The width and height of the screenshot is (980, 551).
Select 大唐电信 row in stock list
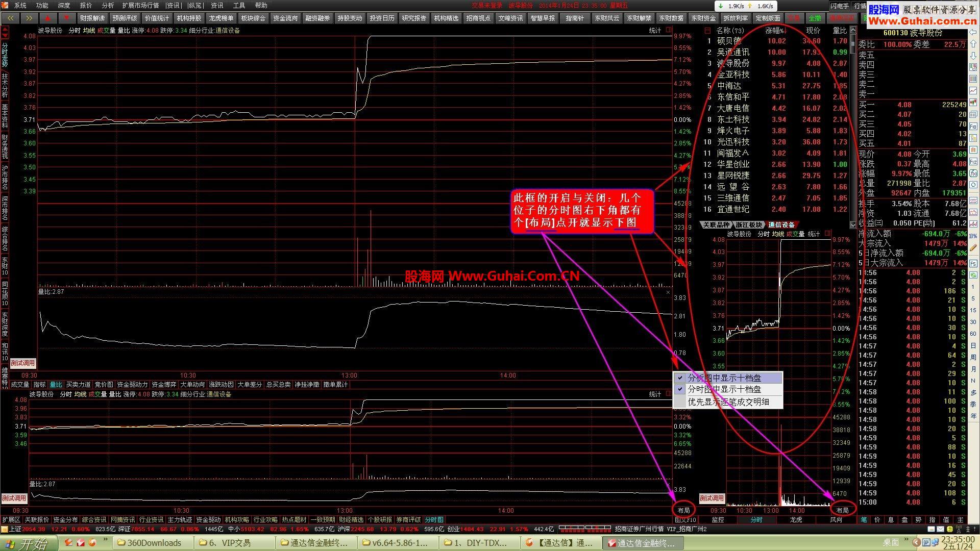776,108
